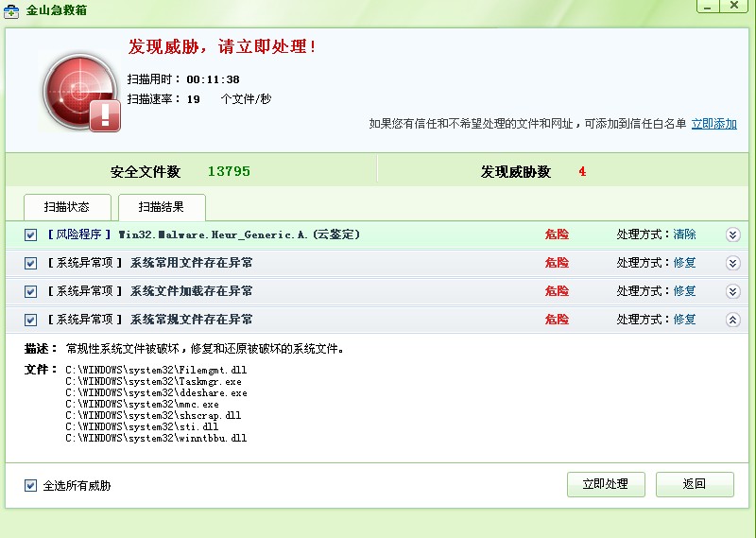Click the 系统文件加载存在异常 row title
Image resolution: width=756 pixels, height=538 pixels.
pyautogui.click(x=192, y=291)
